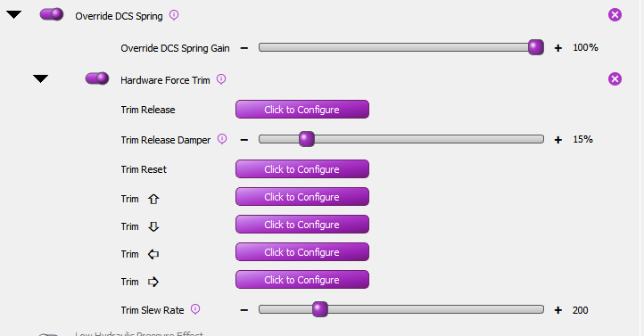Toggle the Override DCS Spring switch
This screenshot has height=336, width=644.
(x=52, y=14)
